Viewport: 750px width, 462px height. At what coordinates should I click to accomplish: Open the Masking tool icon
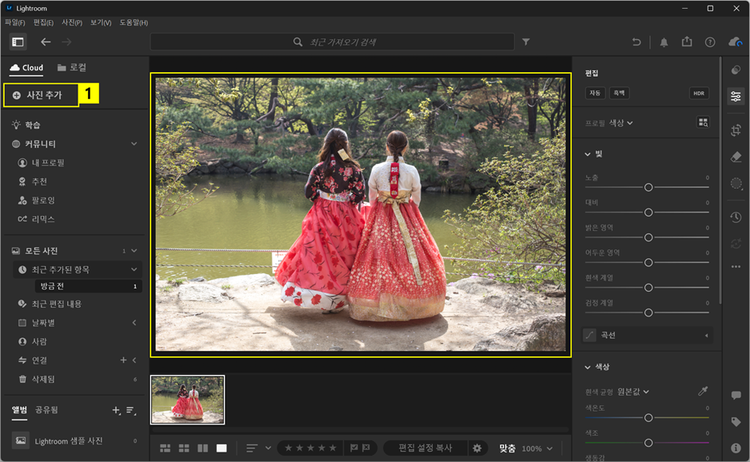point(736,184)
